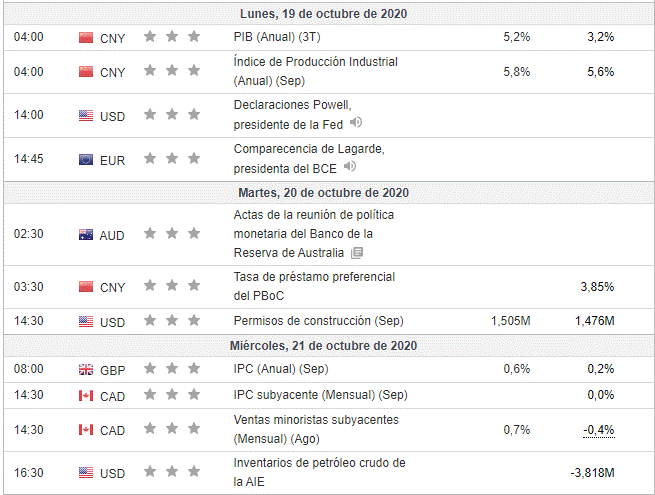This screenshot has width=655, height=495.
Task: Click the speaker icon next to Lagarde's BCE appearance
Action: pyautogui.click(x=349, y=167)
